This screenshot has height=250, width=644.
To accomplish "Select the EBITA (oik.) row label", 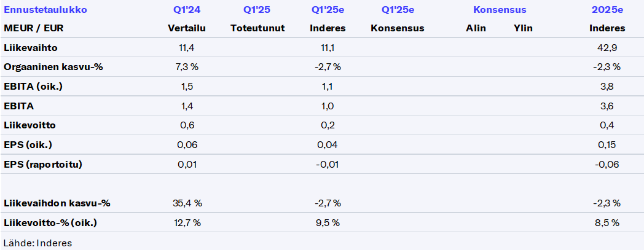I will point(33,86).
